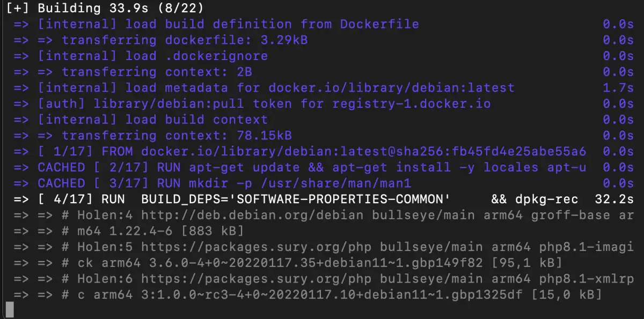Viewport: 644px width, 319px height.
Task: Click the terminal cursor block
Action: point(10,310)
